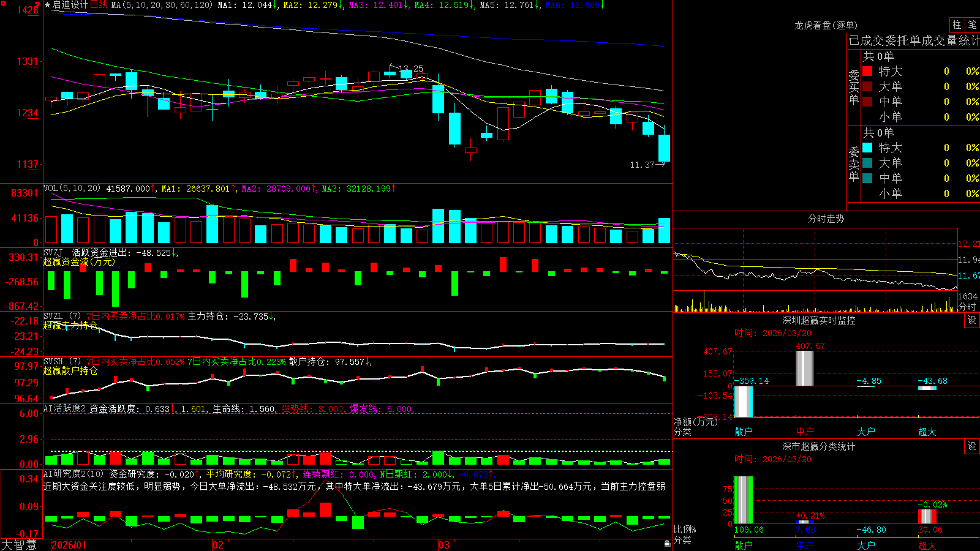Click the red 特大 buy-order color swatch
Image resolution: width=980 pixels, height=551 pixels.
pyautogui.click(x=867, y=71)
